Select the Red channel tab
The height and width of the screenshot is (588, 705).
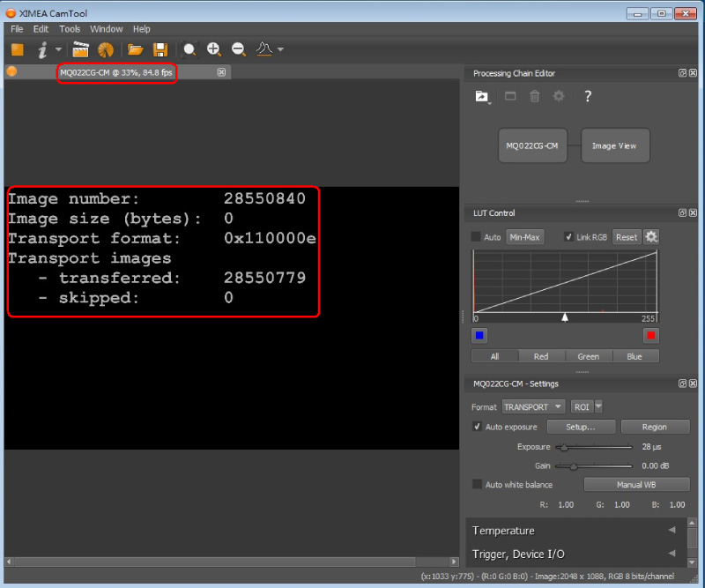(x=541, y=356)
